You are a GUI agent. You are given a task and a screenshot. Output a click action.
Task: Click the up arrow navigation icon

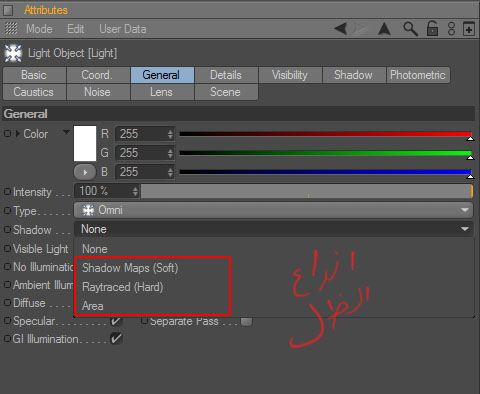(x=384, y=29)
